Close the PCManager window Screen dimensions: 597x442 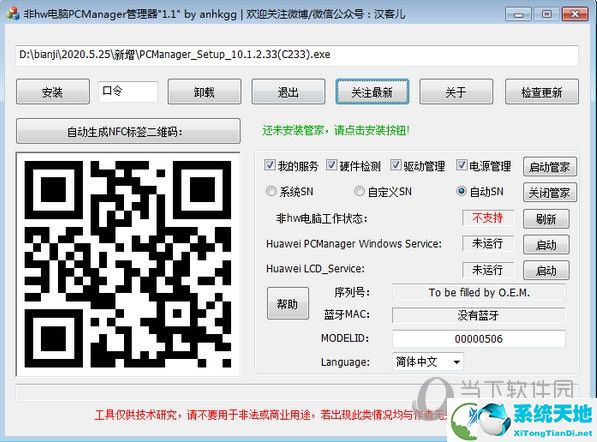(575, 14)
